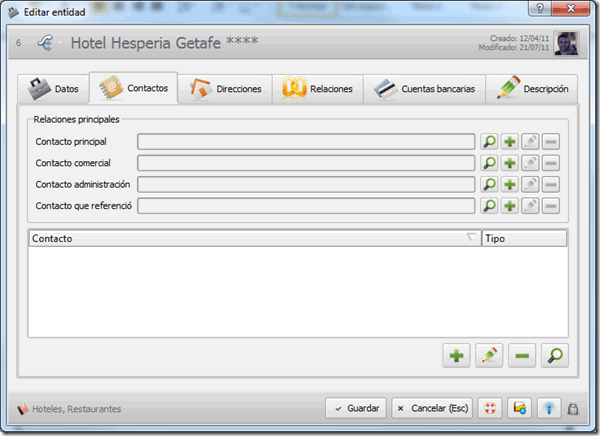Add a contact to the list with green plus
The image size is (600, 436).
point(457,356)
